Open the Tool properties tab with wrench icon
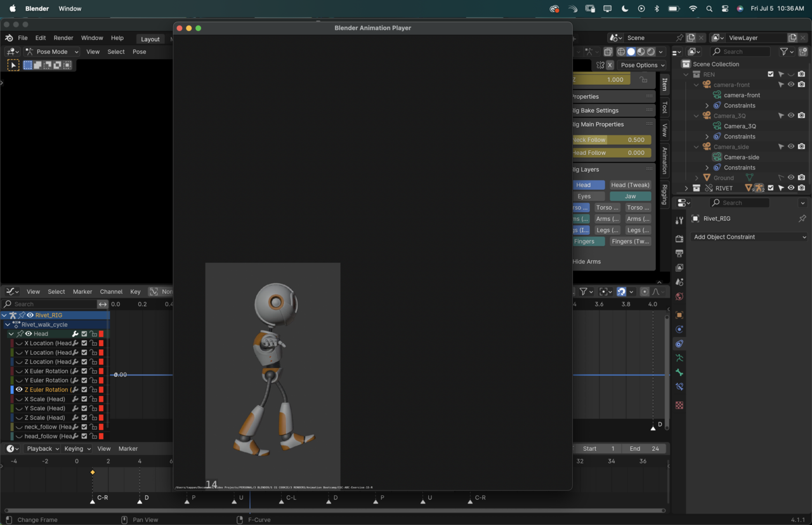Image resolution: width=812 pixels, height=525 pixels. coord(679,220)
